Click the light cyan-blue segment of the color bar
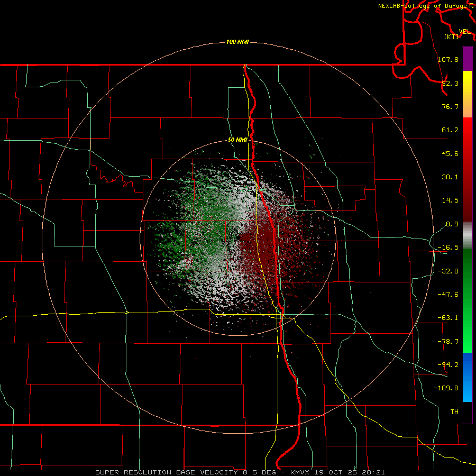 (x=467, y=390)
